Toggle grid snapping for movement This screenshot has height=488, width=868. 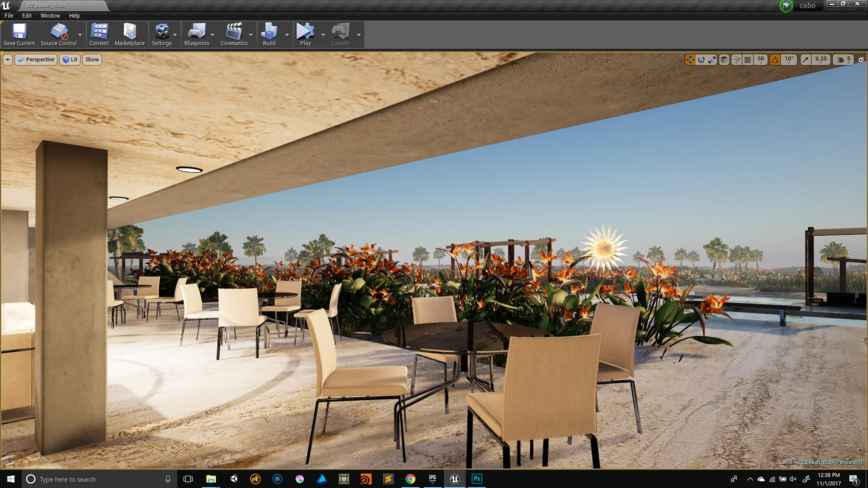click(x=747, y=60)
